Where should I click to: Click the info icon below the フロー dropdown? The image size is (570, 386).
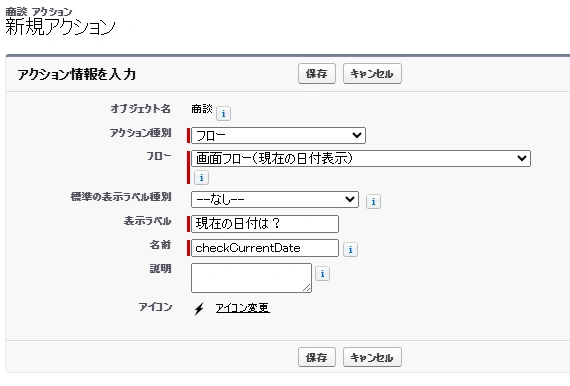tap(201, 178)
